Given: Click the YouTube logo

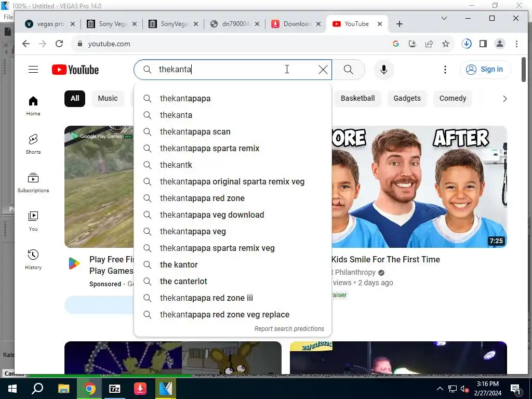Looking at the screenshot, I should pyautogui.click(x=75, y=70).
